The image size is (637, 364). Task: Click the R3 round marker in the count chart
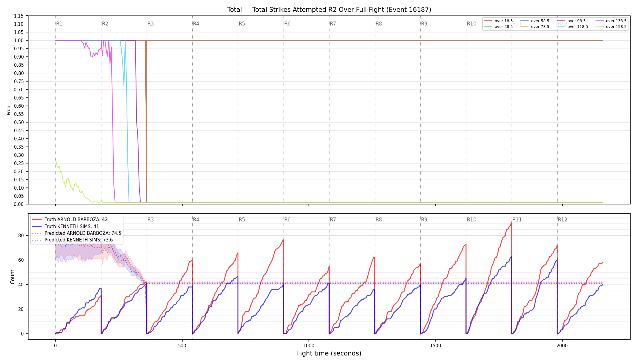(150, 220)
